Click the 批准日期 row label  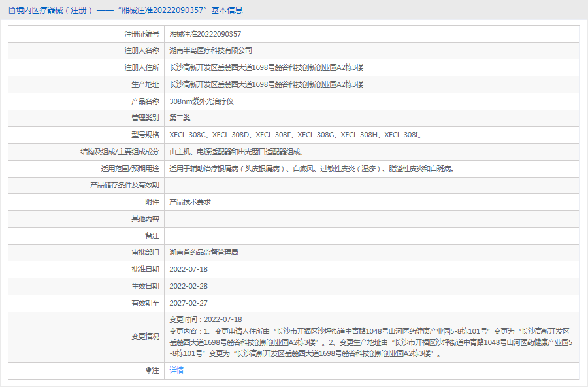145,269
